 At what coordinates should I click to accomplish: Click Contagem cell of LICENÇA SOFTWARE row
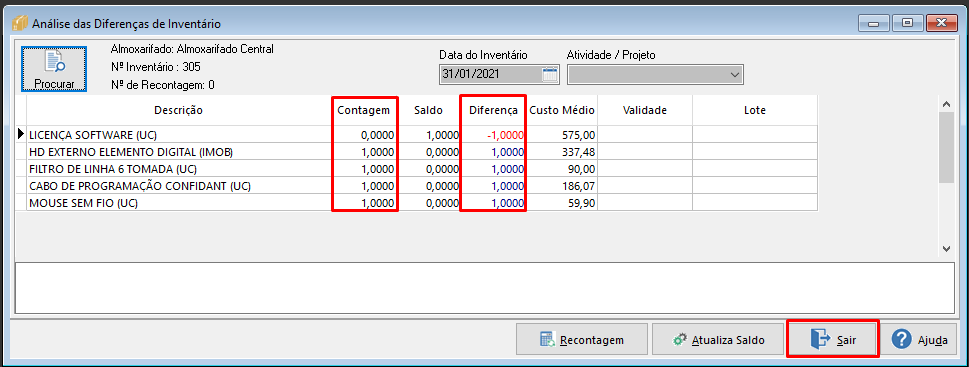click(364, 135)
